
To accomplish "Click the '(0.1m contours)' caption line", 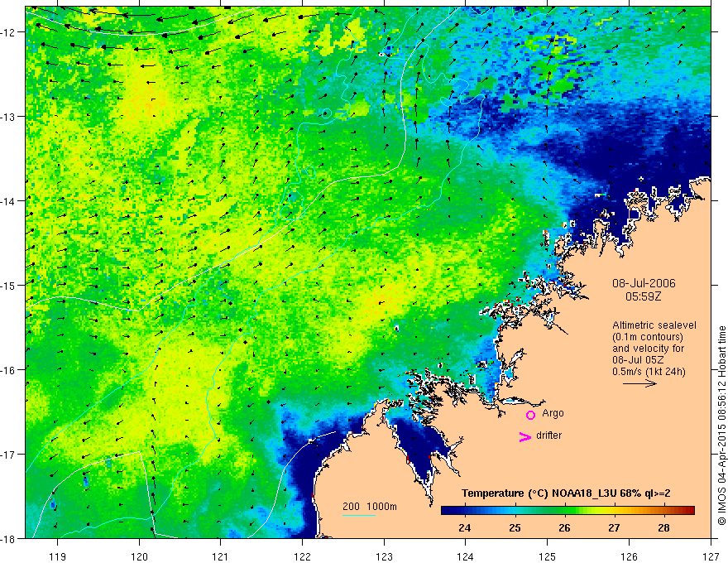I will coord(648,337).
